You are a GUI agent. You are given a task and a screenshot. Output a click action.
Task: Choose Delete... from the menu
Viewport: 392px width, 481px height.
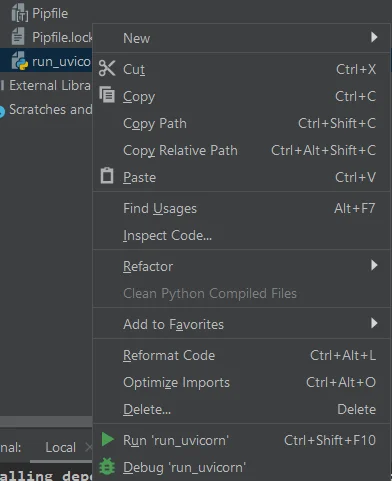tap(241, 410)
